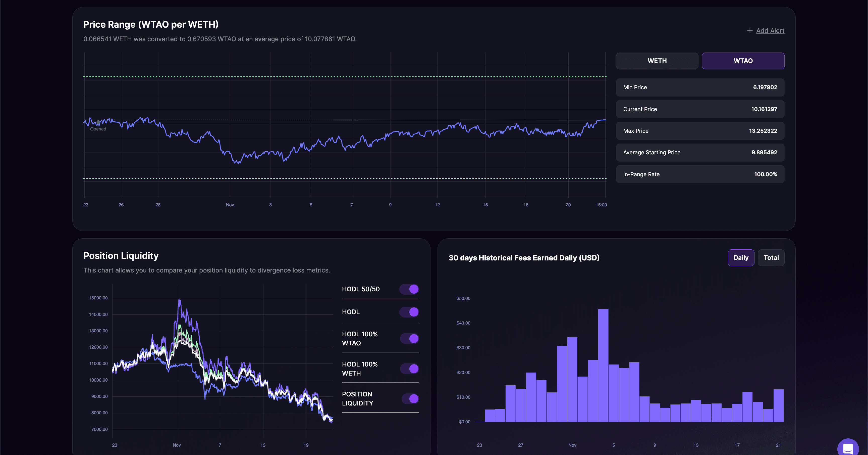Disable the HODL 100% WTAO series
This screenshot has height=455, width=868.
tap(409, 338)
